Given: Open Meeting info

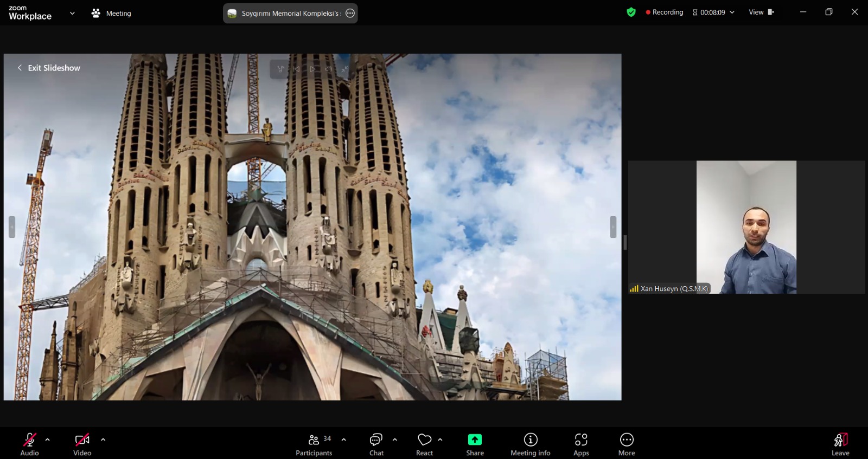Looking at the screenshot, I should pos(531,444).
